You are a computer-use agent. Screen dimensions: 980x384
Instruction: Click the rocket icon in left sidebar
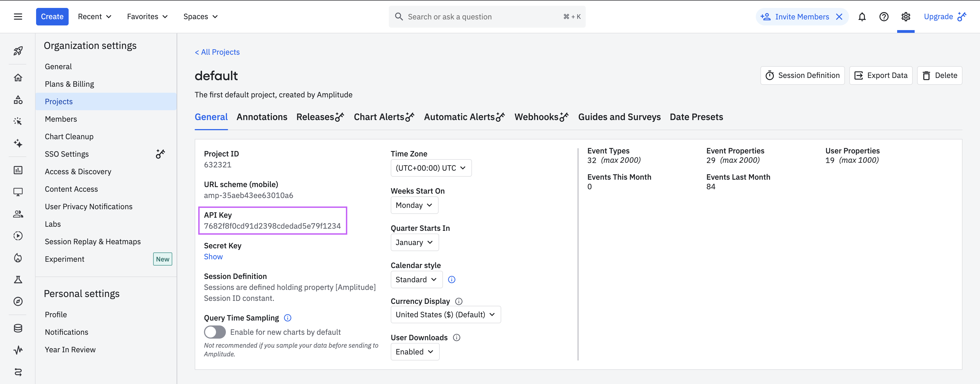pos(18,51)
